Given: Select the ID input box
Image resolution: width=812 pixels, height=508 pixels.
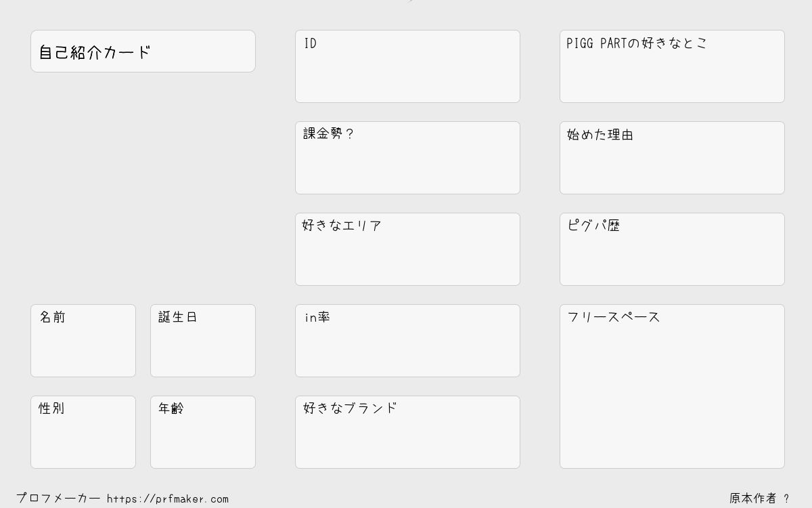Looking at the screenshot, I should [407, 66].
